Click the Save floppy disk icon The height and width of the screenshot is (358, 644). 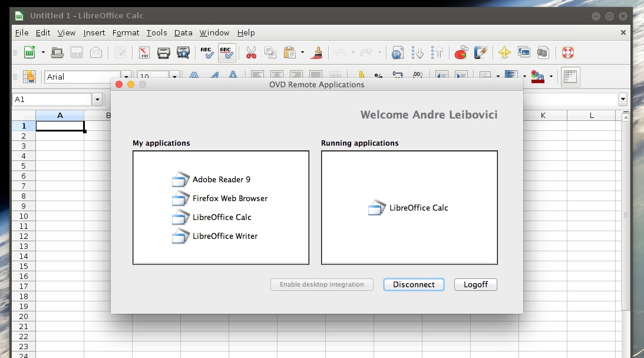coord(77,52)
